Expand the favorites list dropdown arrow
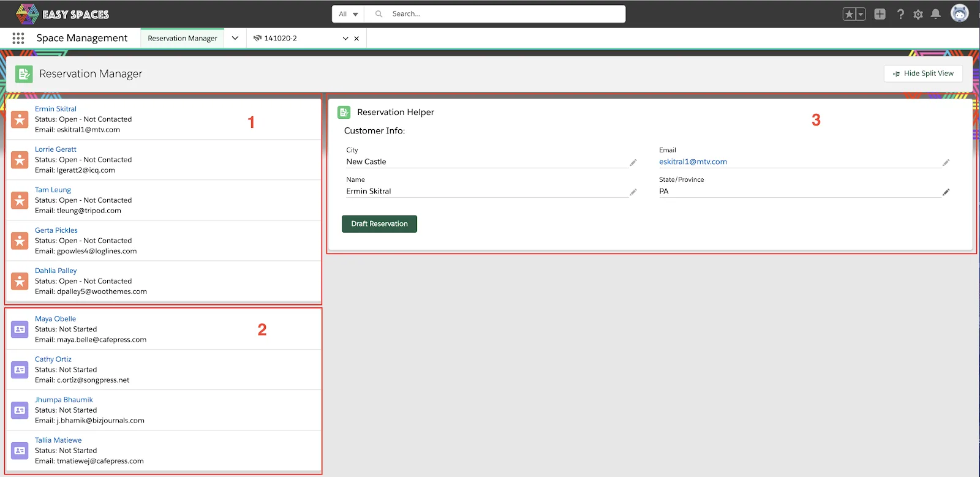Screen dimensions: 980x477 (x=861, y=14)
